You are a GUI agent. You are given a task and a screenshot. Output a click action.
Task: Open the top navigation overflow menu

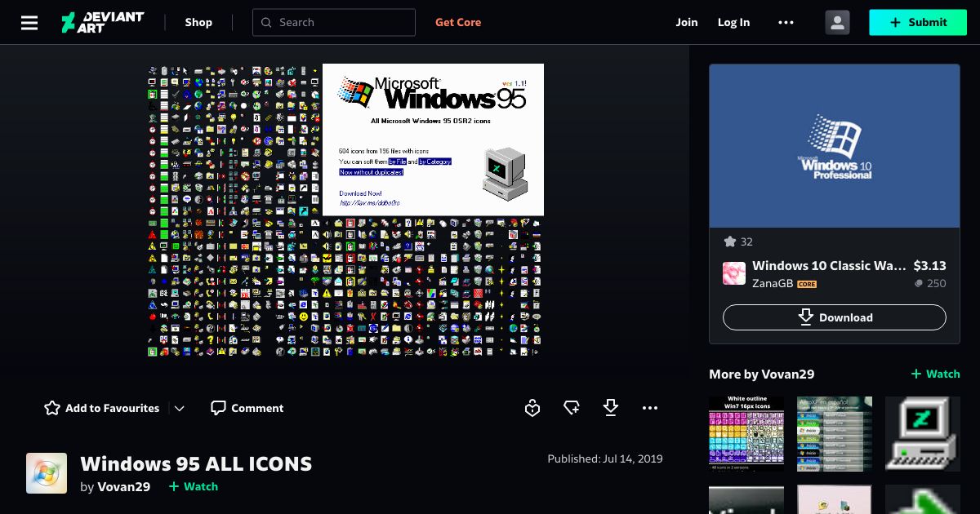786,22
